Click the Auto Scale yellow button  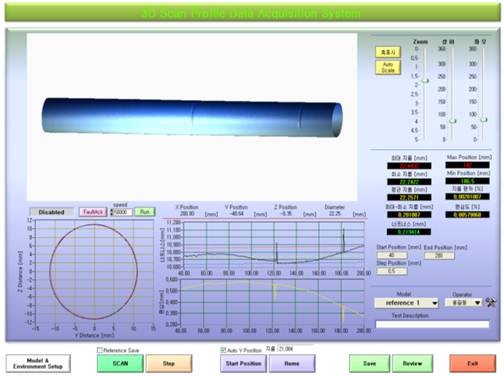click(x=388, y=67)
